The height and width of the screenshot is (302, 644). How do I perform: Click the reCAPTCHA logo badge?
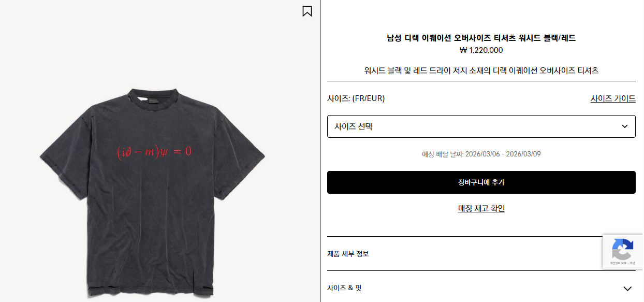[623, 249]
